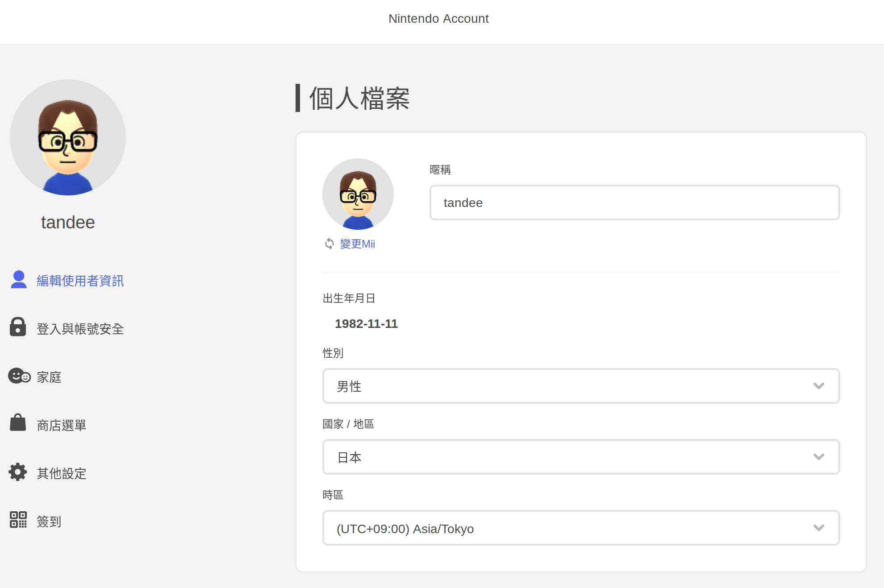Click the birth date value 1982-11-11
This screenshot has height=588, width=884.
(x=366, y=324)
